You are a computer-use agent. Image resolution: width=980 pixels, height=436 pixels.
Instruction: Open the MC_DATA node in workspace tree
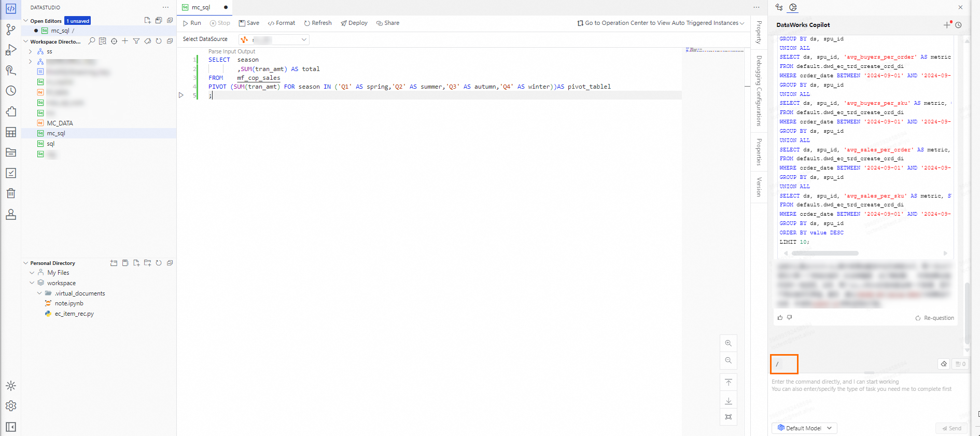(60, 123)
